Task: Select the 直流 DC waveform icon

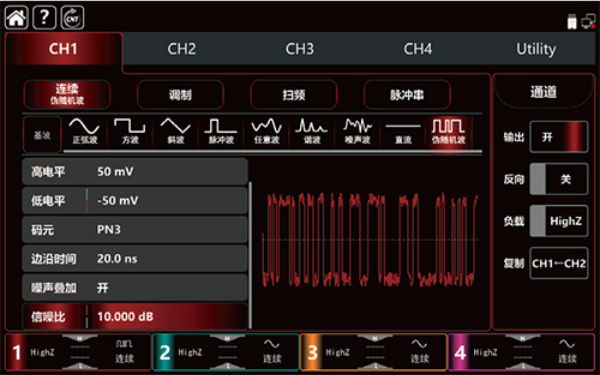Action: click(403, 132)
